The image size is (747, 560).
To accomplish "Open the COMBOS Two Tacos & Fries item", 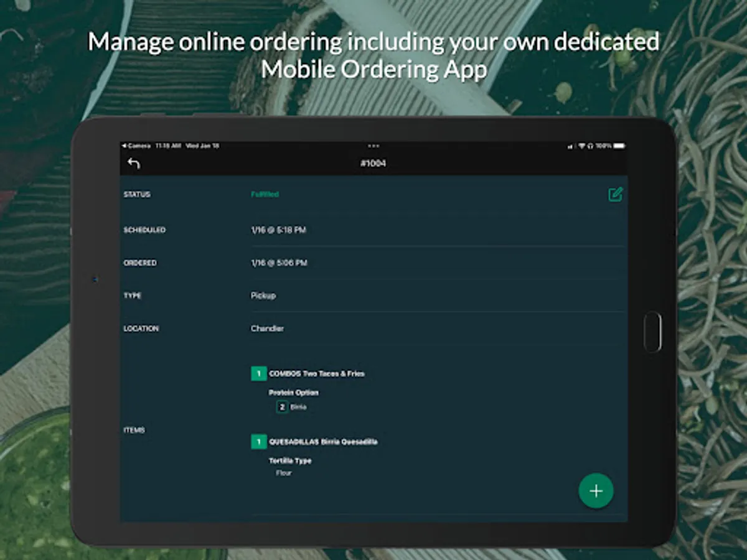I will (317, 374).
